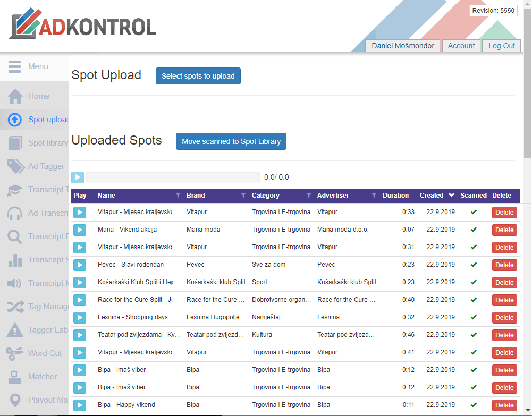This screenshot has height=416, width=532.
Task: Play the 0:33 Vitapur spot
Action: (80, 212)
